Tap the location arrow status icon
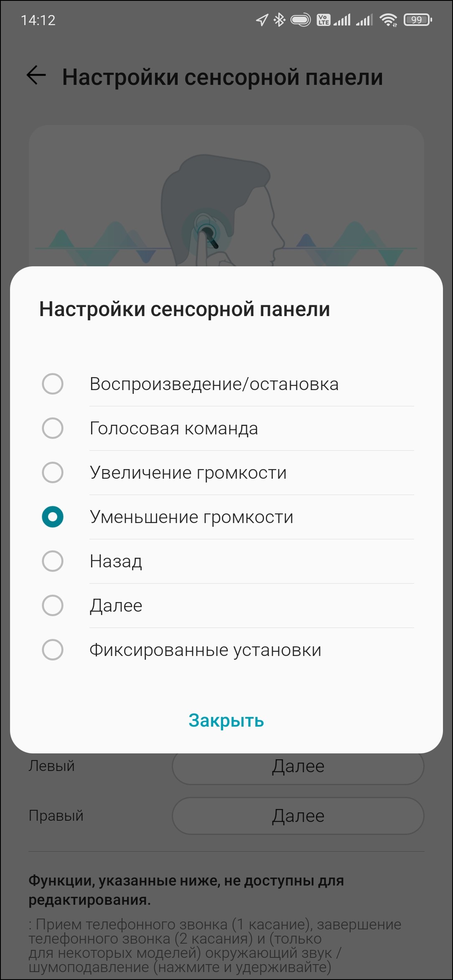The height and width of the screenshot is (980, 453). pos(262,20)
